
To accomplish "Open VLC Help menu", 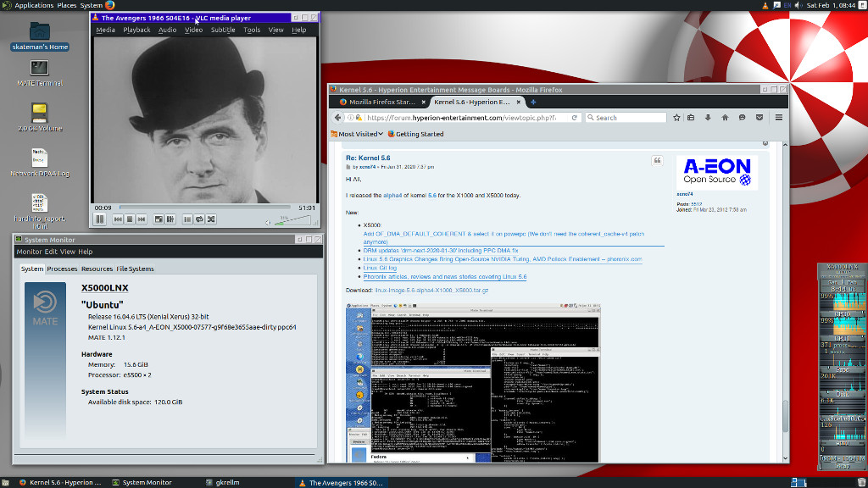I will click(299, 30).
